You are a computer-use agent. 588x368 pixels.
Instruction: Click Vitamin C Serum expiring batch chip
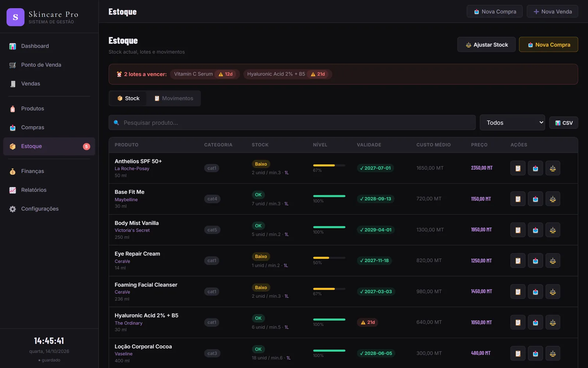coord(205,74)
